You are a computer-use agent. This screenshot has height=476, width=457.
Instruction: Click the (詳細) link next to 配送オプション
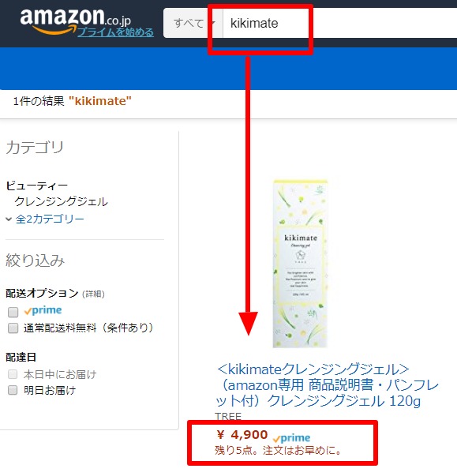[93, 294]
